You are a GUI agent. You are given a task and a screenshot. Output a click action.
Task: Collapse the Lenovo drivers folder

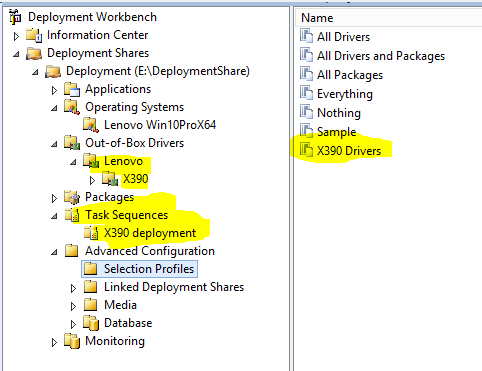[73, 162]
